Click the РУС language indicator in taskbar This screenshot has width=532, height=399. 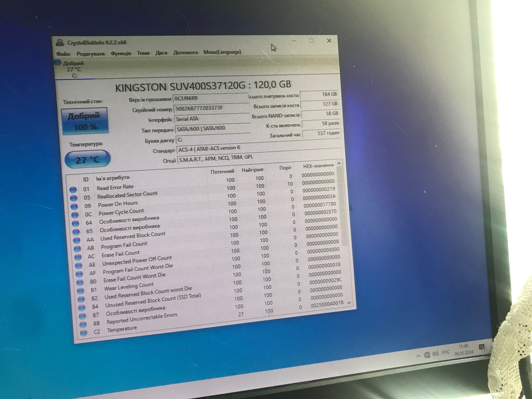point(446,352)
